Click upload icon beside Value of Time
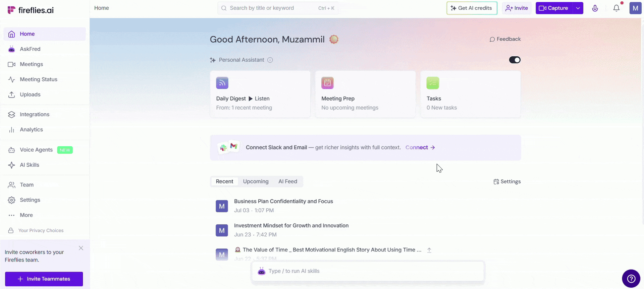 coord(429,250)
